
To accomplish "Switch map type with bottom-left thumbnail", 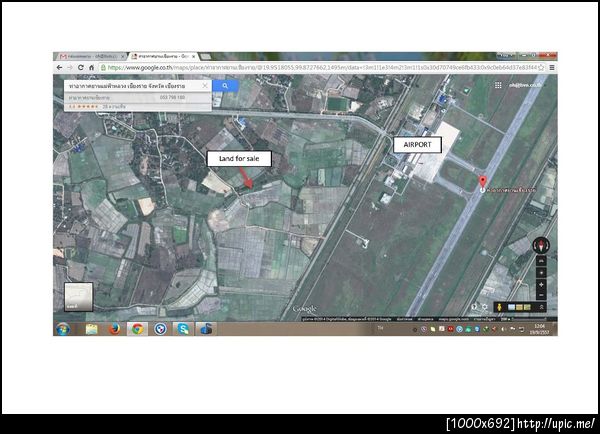I will point(78,297).
